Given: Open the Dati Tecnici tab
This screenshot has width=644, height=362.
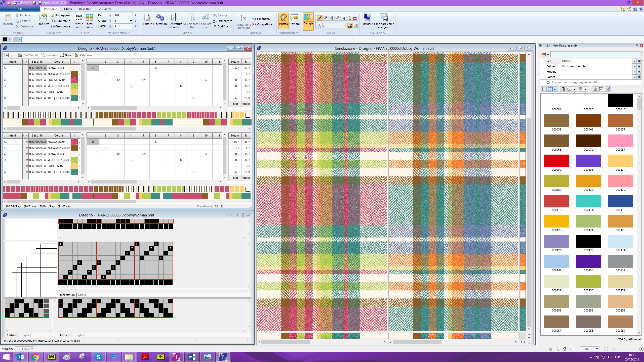Looking at the screenshot, I should pyautogui.click(x=28, y=55).
